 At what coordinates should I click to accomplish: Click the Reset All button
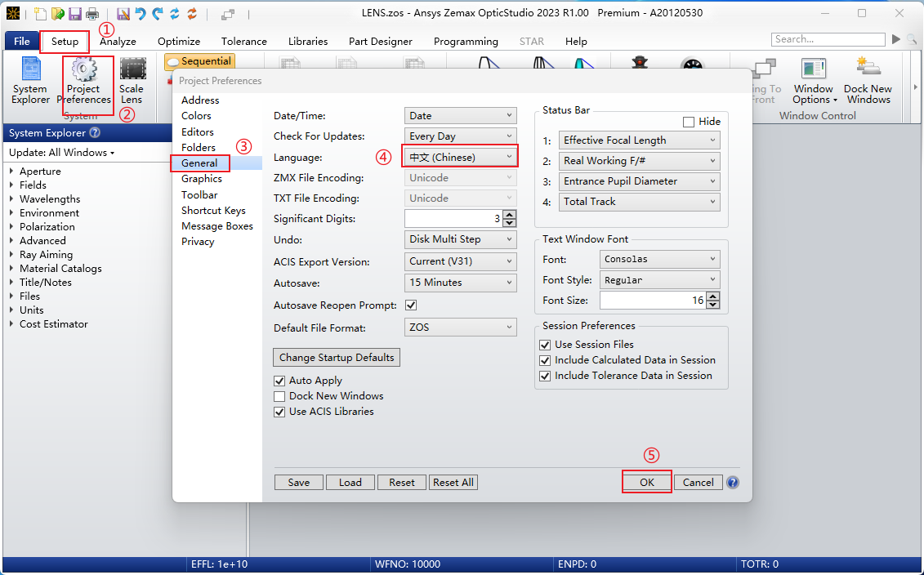click(x=453, y=483)
